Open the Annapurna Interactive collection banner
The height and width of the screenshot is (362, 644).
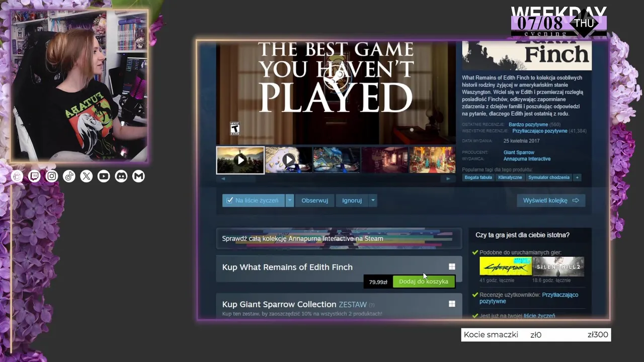[x=339, y=239]
